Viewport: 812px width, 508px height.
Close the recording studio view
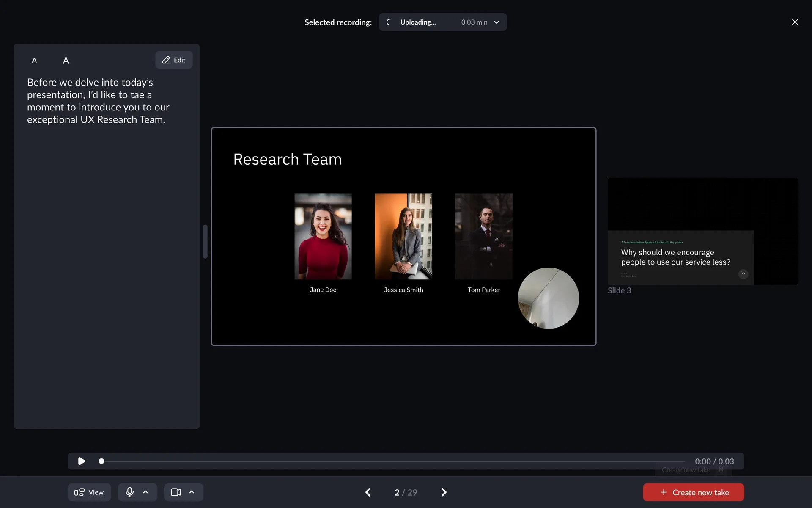[795, 22]
